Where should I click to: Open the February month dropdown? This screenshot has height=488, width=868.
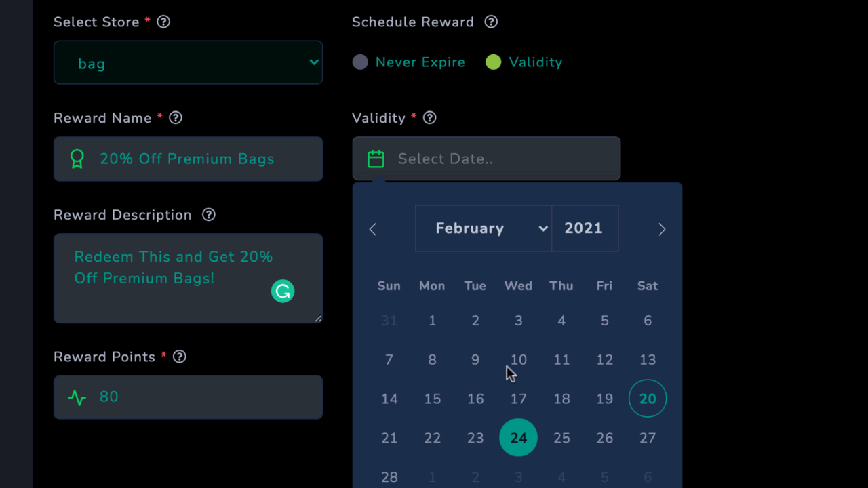tap(484, 228)
